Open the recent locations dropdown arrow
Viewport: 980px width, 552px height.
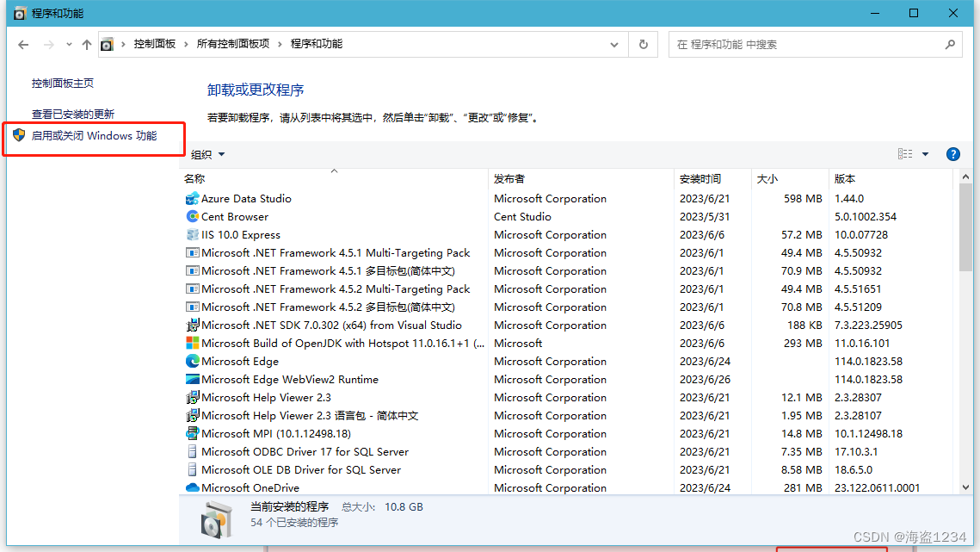coord(69,45)
